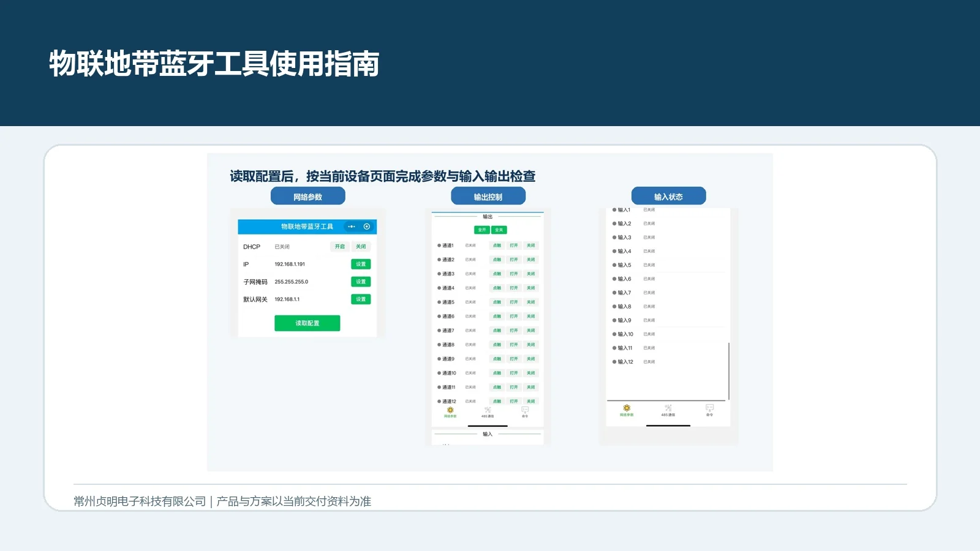Trigger 点触 for 通道2
This screenshot has height=551, width=980.
(497, 260)
